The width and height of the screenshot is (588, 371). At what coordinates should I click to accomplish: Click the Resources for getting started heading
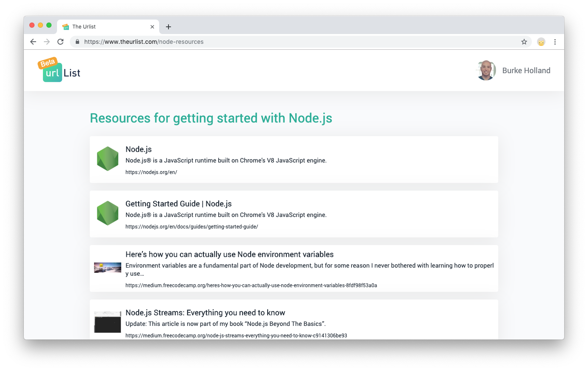tap(211, 118)
